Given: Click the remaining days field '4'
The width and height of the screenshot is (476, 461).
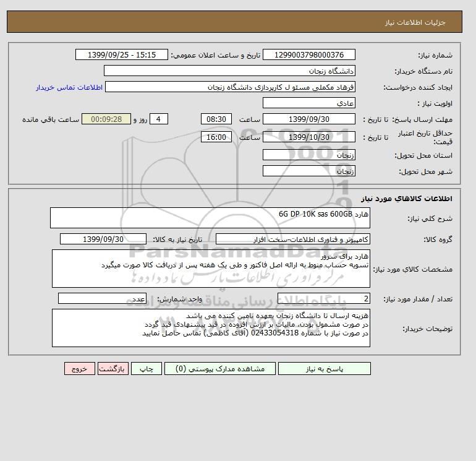Looking at the screenshot, I should click(x=159, y=119).
